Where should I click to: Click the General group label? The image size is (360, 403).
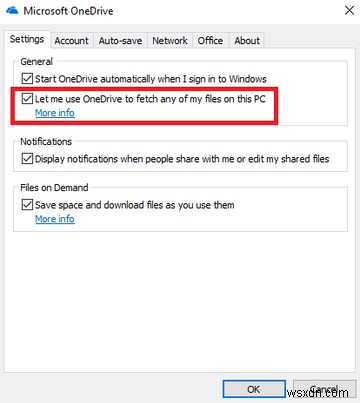click(x=36, y=62)
